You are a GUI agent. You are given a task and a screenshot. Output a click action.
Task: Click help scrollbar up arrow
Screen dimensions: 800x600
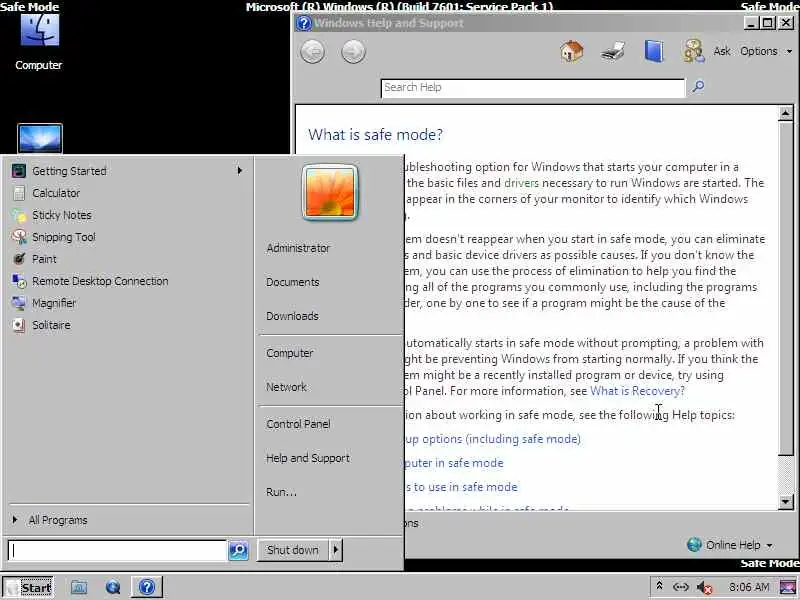pyautogui.click(x=785, y=113)
